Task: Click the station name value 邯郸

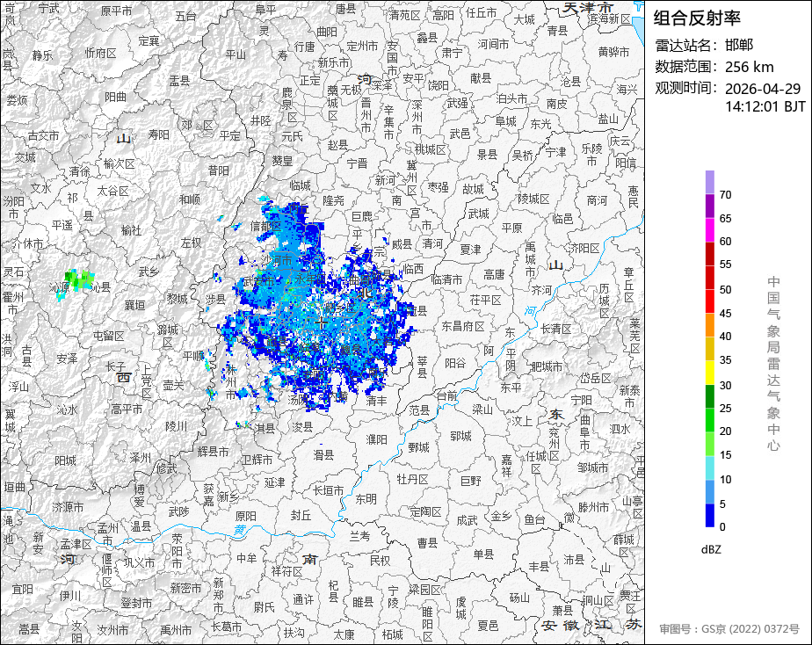Action: (739, 45)
